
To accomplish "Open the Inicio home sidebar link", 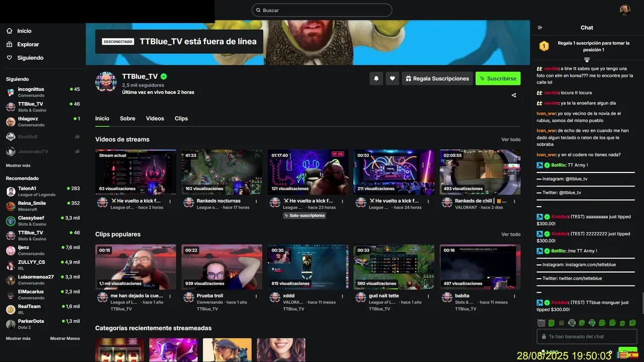I will point(19,31).
